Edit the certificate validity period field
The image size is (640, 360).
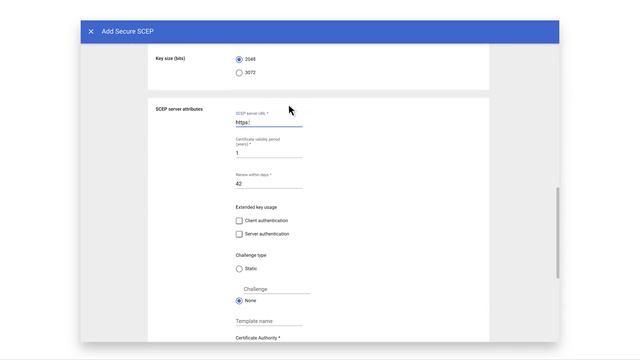(x=269, y=153)
